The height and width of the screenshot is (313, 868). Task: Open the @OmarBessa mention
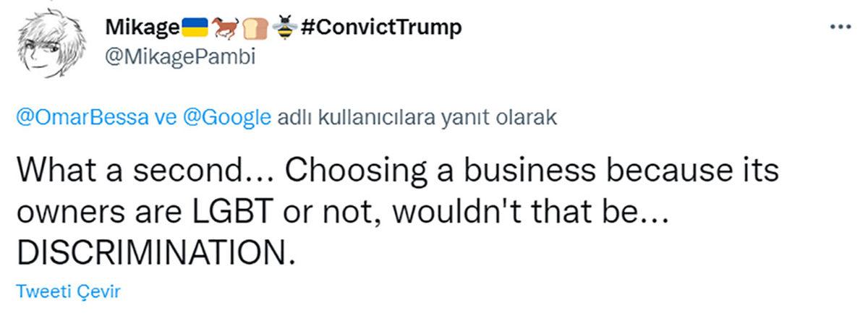81,119
